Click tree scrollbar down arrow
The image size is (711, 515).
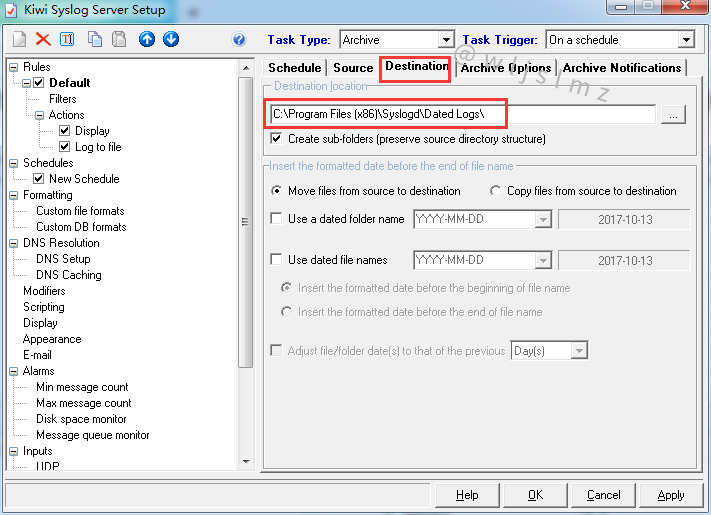click(x=246, y=462)
